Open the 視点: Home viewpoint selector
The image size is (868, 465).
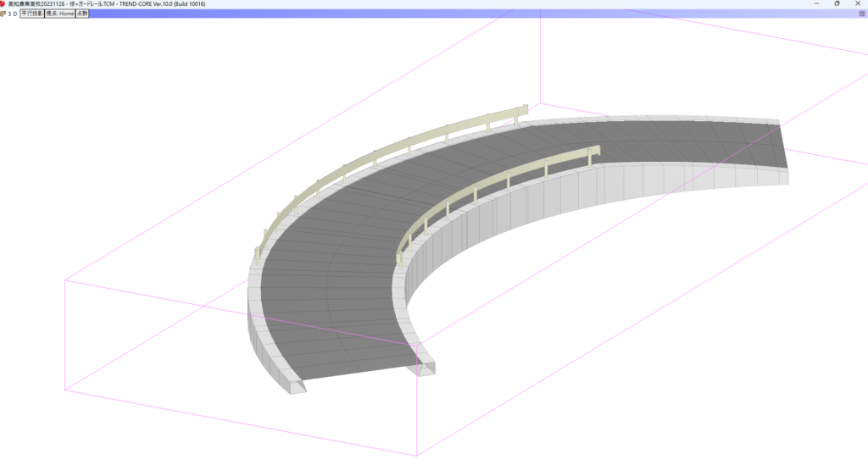click(59, 14)
